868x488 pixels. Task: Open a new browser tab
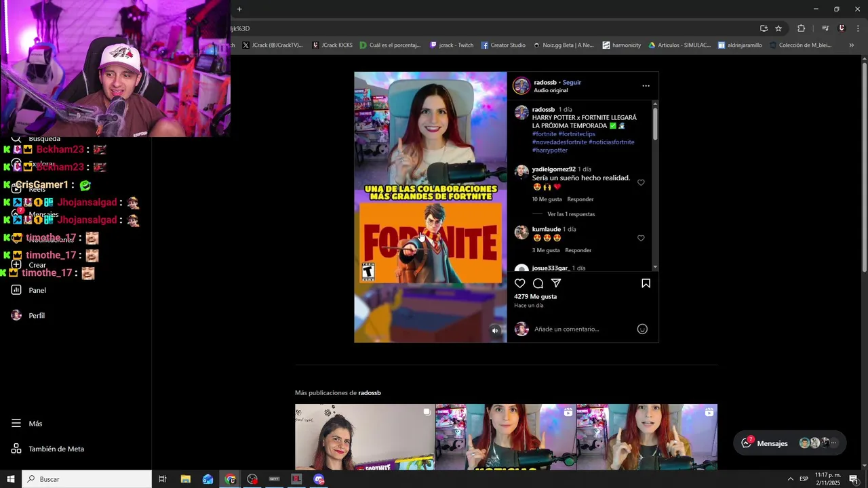coord(239,9)
